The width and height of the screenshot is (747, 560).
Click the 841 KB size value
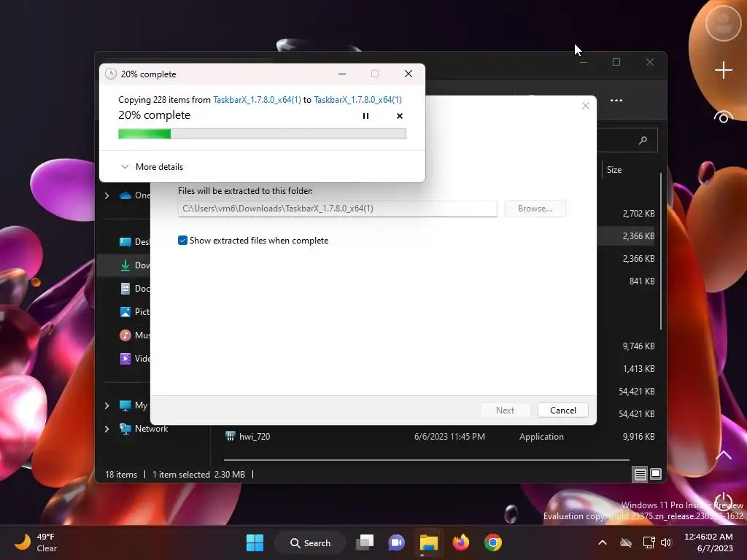point(642,281)
